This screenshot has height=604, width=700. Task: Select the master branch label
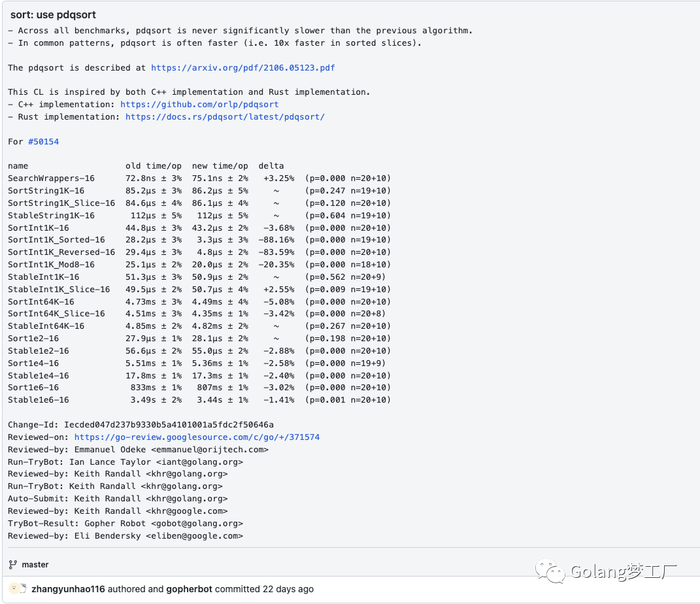point(35,565)
